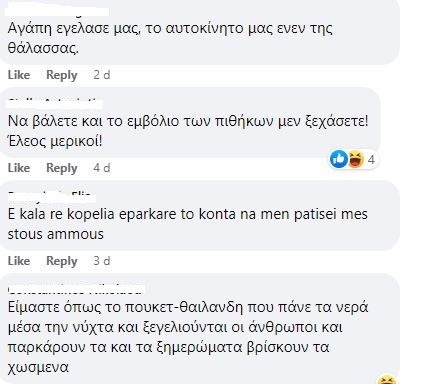Open the author name above the πουκετ-θαιλανδη comment

coord(76,290)
